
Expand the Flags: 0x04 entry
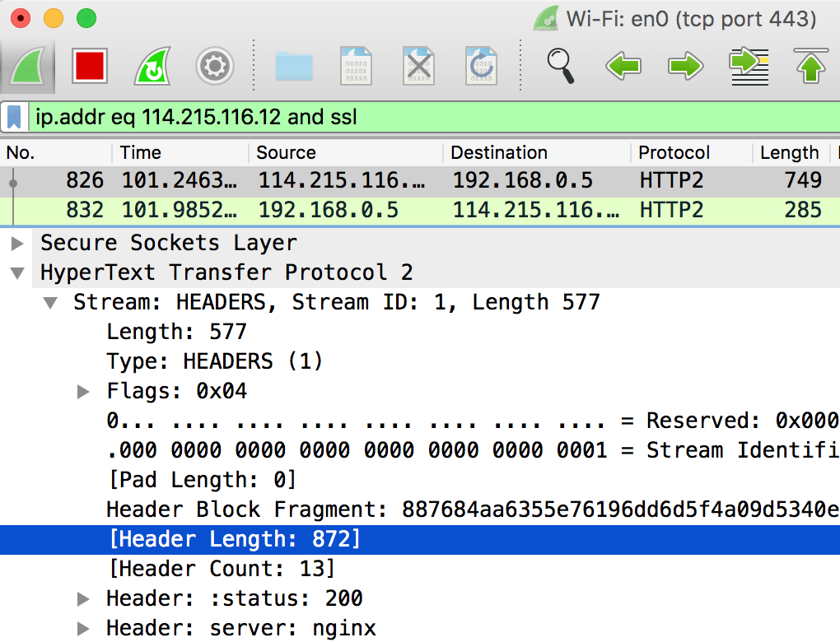pos(83,391)
